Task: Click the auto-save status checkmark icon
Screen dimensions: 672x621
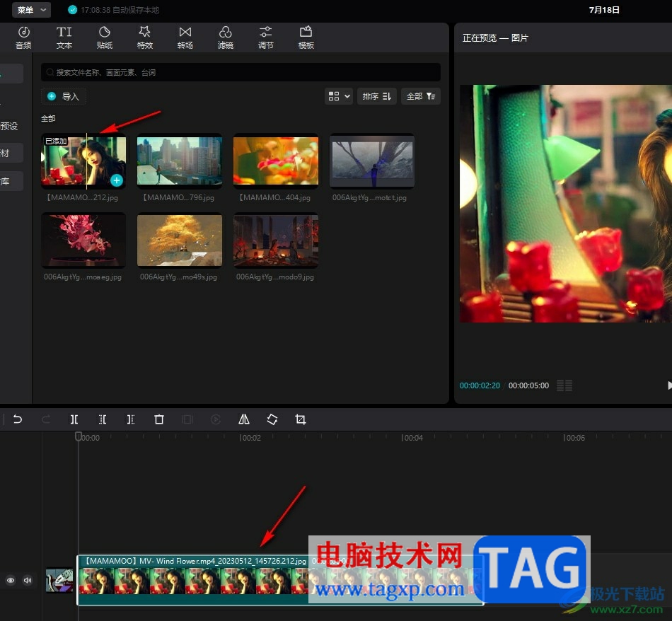Action: (x=72, y=10)
